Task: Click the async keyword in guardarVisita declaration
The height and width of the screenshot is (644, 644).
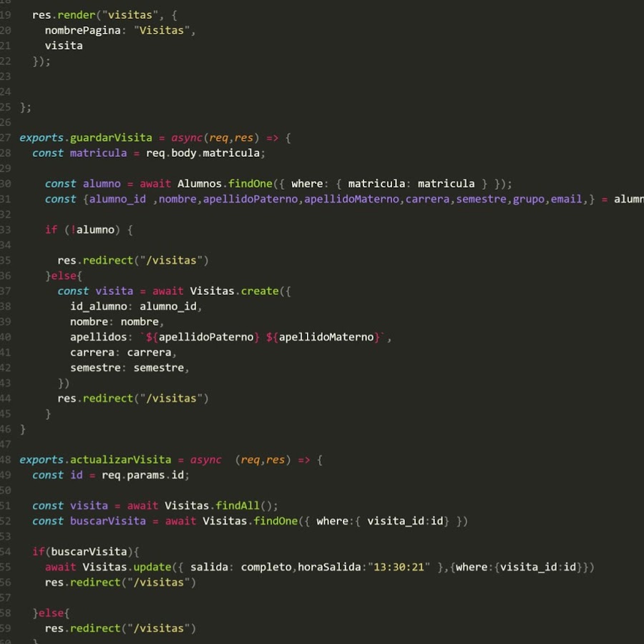Action: tap(187, 137)
